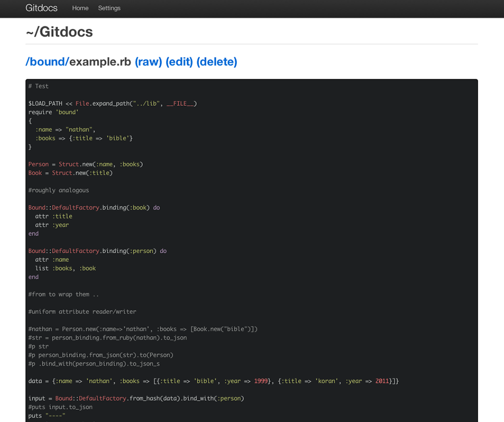Click the 'list :books, :book' line
Viewport: 504px width, 422px height.
(x=65, y=268)
